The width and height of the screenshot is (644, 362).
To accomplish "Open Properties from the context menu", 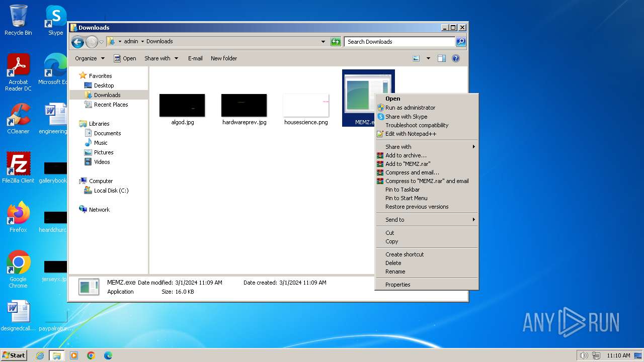I will pyautogui.click(x=427, y=285).
